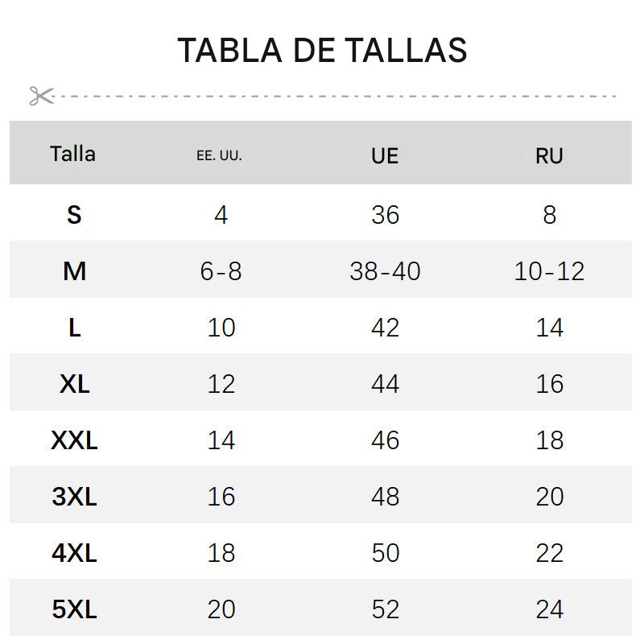Viewport: 644px width, 644px height.
Task: Select the M size row label
Action: tap(74, 271)
